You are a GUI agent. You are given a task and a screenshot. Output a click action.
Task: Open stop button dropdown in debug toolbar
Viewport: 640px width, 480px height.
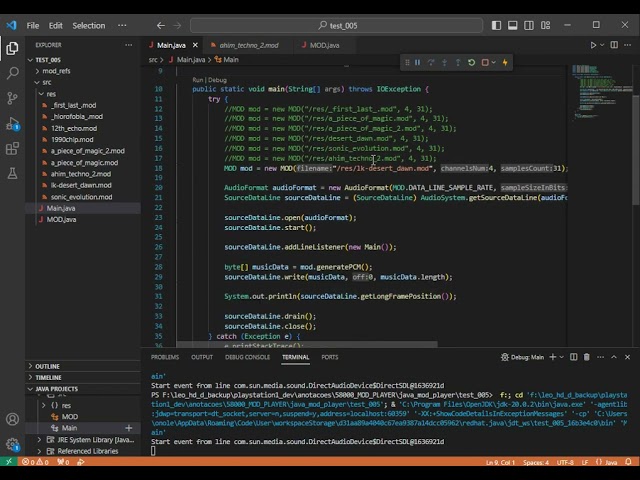click(x=494, y=62)
